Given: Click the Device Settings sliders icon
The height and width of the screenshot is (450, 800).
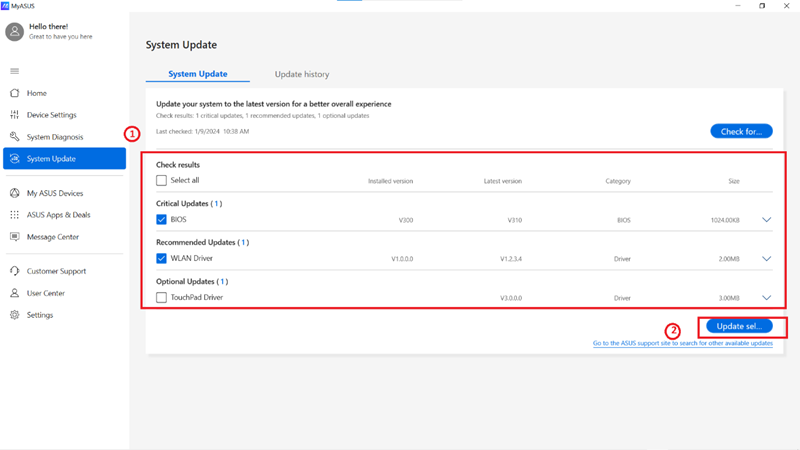Looking at the screenshot, I should 14,115.
